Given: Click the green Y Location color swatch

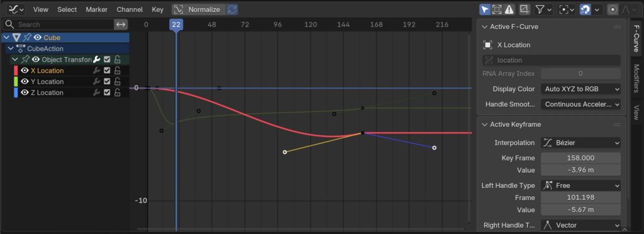Looking at the screenshot, I should click(16, 82).
